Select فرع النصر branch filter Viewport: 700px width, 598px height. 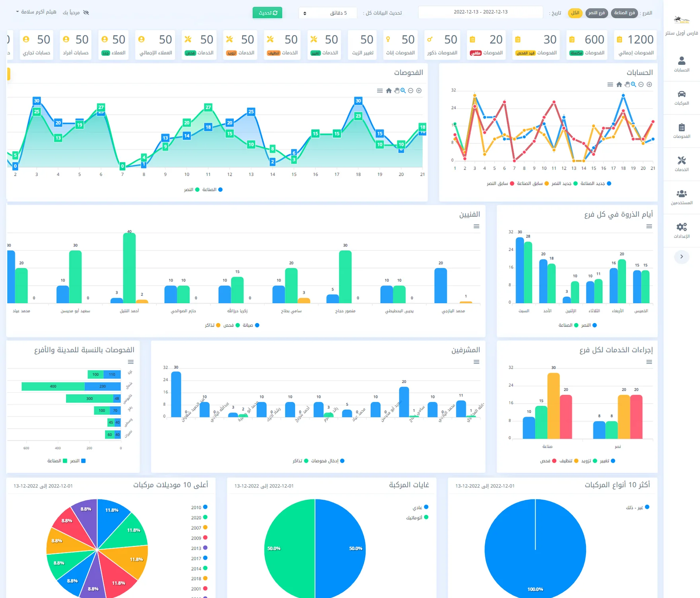[596, 13]
